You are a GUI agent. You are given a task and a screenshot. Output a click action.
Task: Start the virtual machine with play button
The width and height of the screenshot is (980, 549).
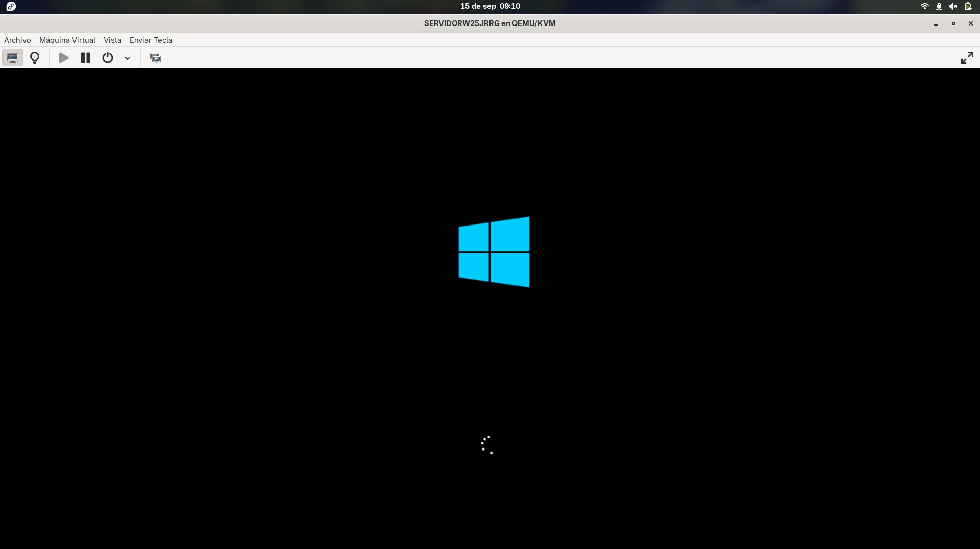coord(64,58)
